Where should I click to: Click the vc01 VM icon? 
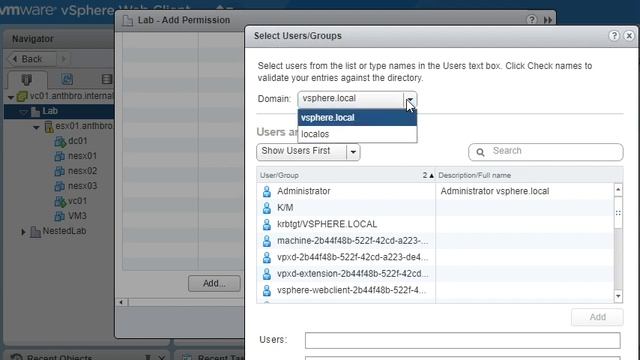click(x=60, y=202)
